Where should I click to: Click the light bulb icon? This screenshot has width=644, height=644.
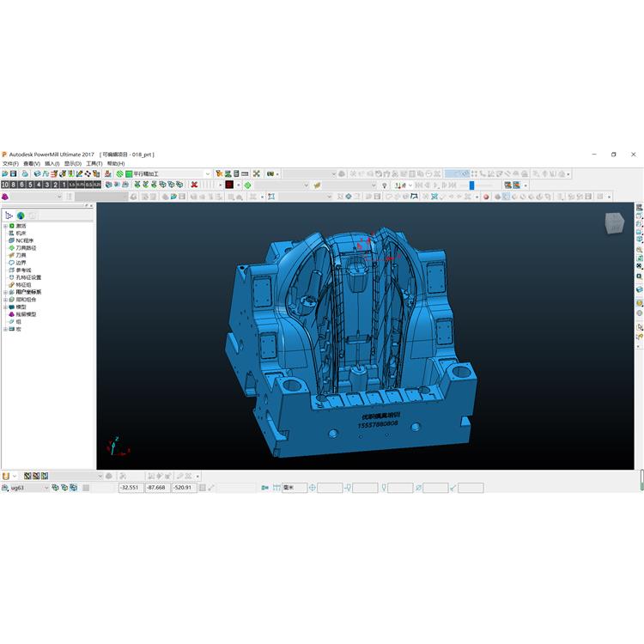click(x=385, y=185)
